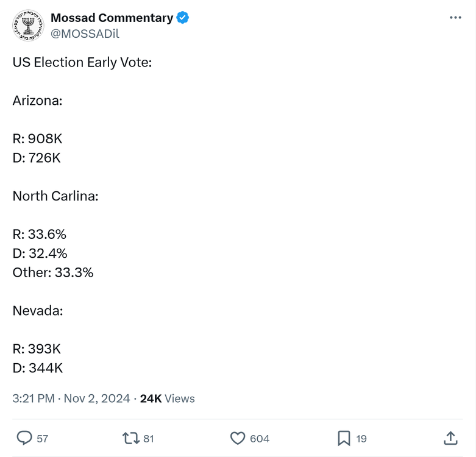
Task: Share the post via the share icon
Action: (x=450, y=438)
